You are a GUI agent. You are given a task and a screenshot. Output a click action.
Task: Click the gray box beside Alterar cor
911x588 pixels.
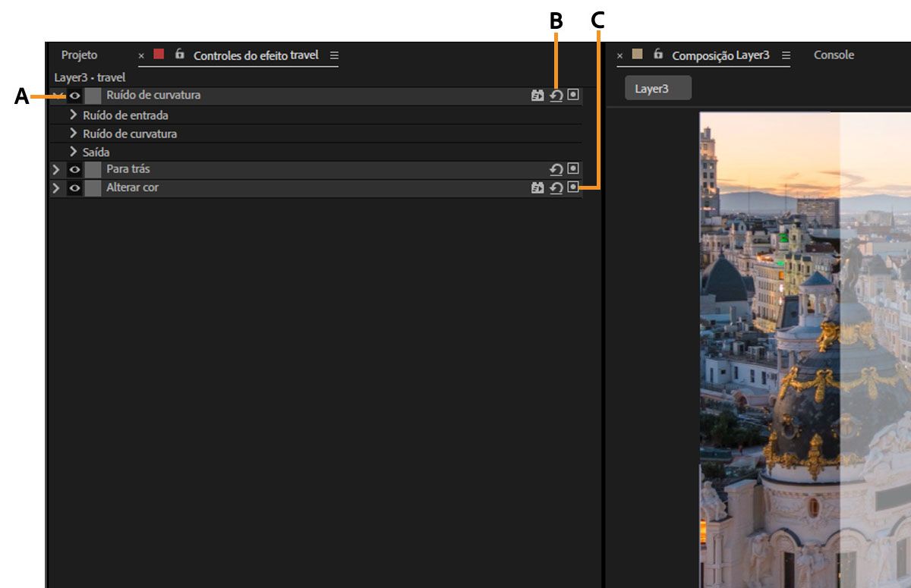(x=93, y=187)
